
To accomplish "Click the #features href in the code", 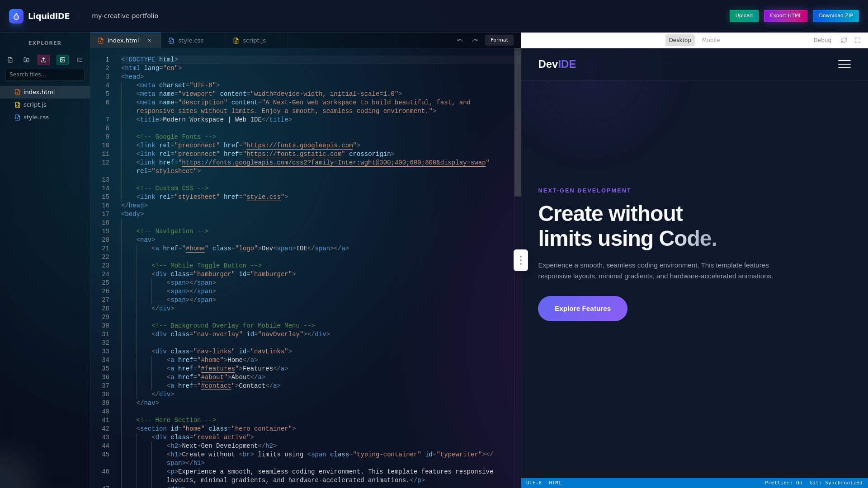I will coord(218,369).
